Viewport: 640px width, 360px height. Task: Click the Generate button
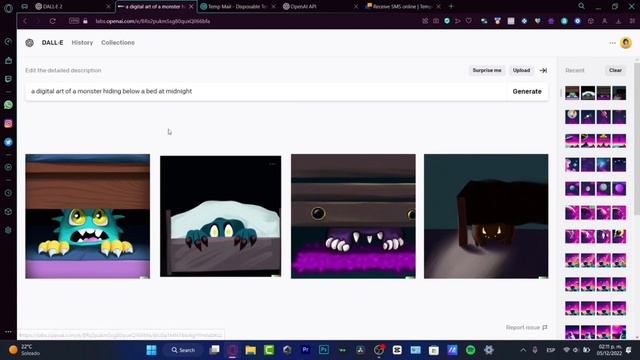(527, 91)
